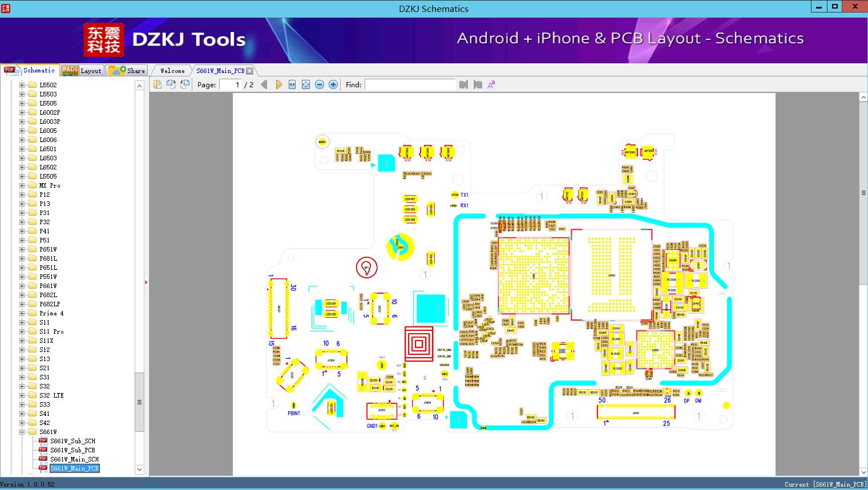
Task: Expand the P651L folder
Action: 22,268
